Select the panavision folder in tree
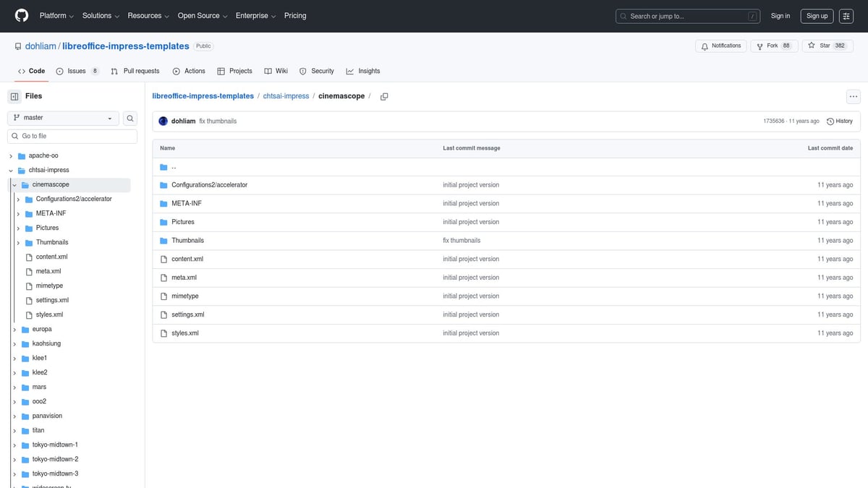 47,416
